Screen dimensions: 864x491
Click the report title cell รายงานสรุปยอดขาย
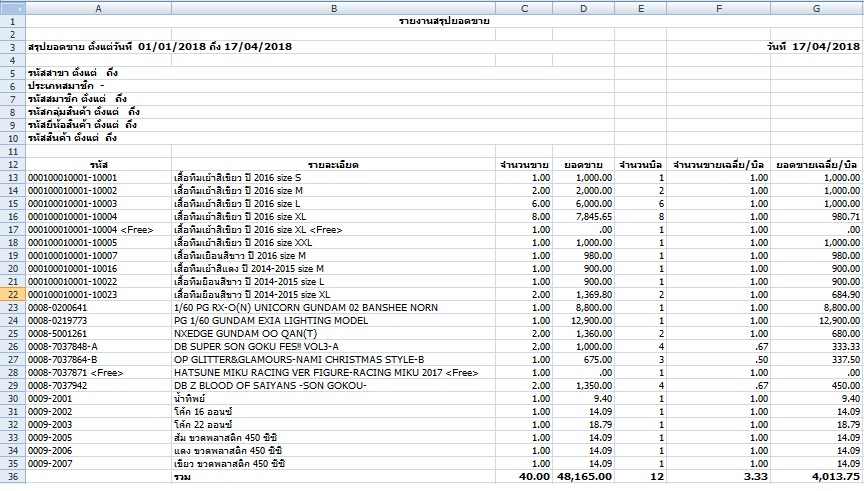tap(444, 21)
